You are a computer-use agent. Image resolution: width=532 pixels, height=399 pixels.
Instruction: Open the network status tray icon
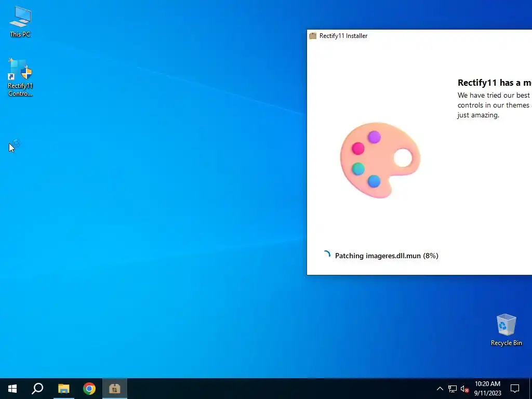pos(453,389)
